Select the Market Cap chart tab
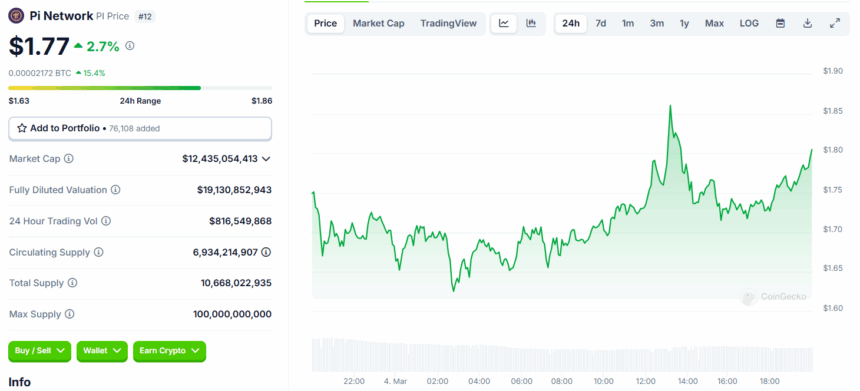 378,24
